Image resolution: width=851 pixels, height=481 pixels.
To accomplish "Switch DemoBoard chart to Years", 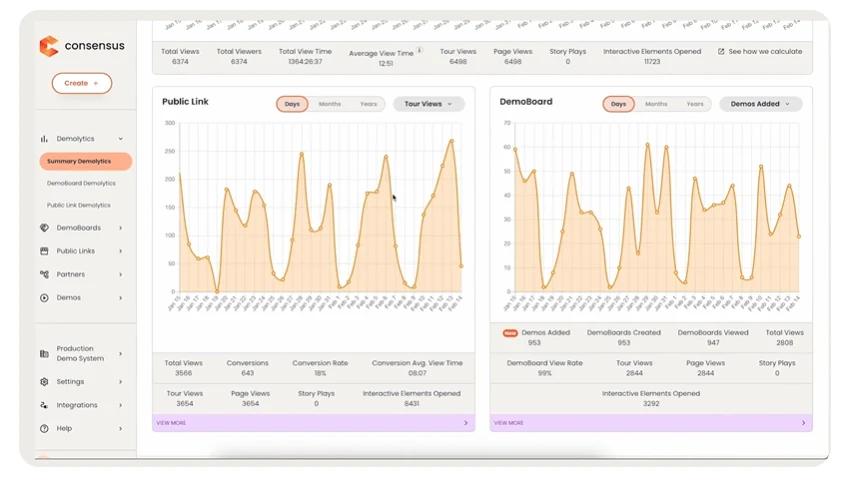I will [695, 104].
